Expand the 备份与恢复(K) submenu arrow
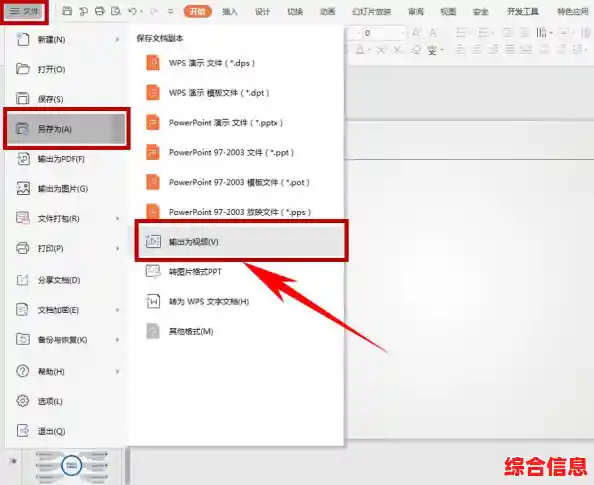The image size is (594, 485). click(x=117, y=340)
